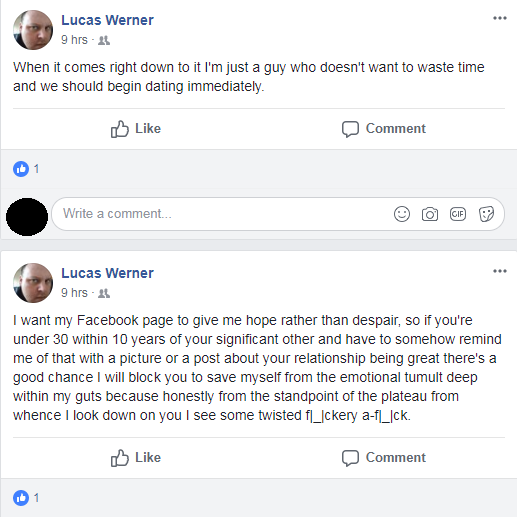
Task: Post a GIF using the GIF icon
Action: [458, 214]
